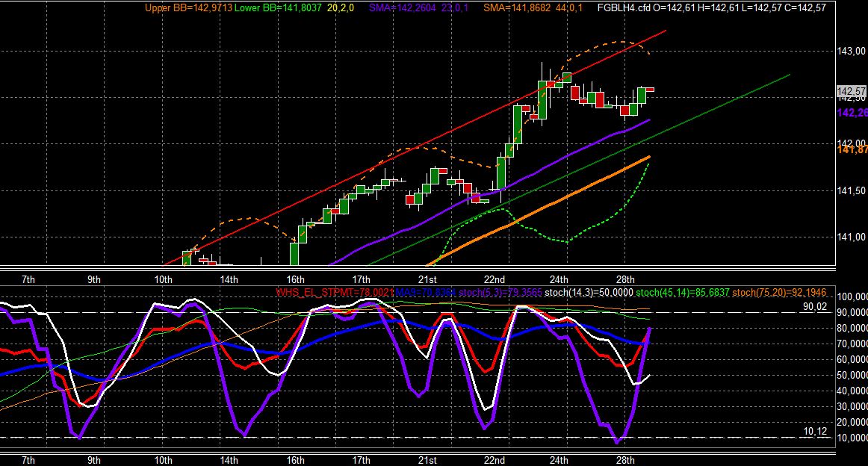Click 28th on stochastic panel bottom date axis
868x466 pixels.
(625, 460)
